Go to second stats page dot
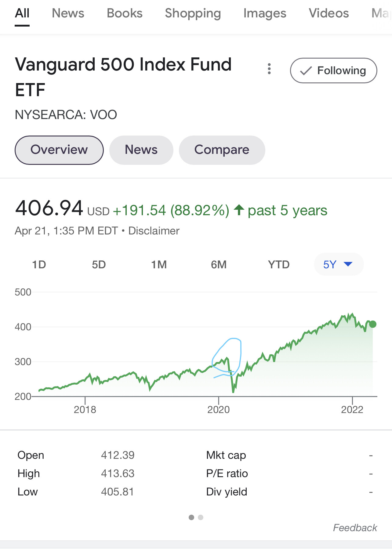 point(201,517)
